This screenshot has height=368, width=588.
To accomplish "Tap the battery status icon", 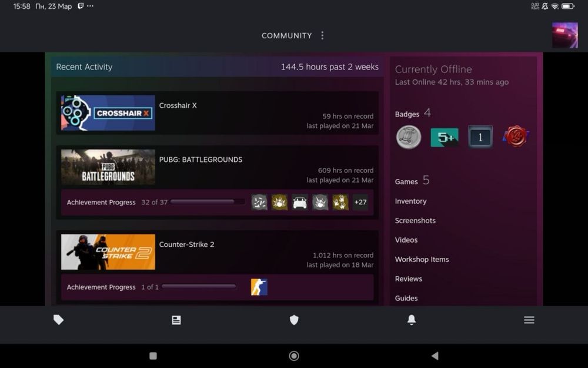I will (x=568, y=6).
